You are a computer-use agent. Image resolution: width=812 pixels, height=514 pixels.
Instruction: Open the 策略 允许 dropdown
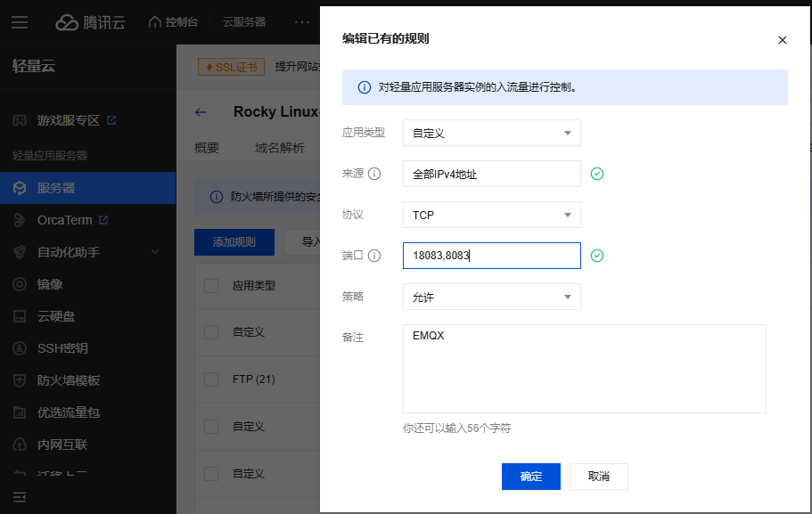click(x=491, y=297)
